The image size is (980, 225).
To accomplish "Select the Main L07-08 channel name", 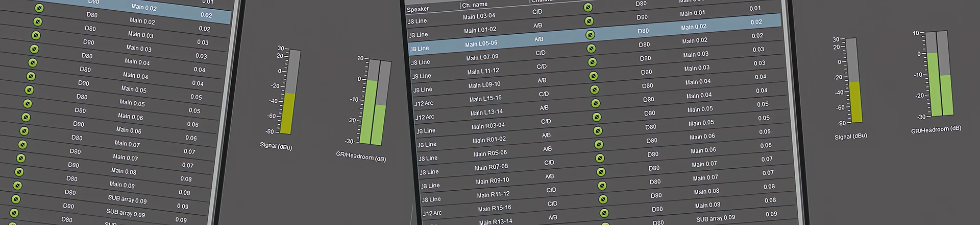I will point(482,57).
